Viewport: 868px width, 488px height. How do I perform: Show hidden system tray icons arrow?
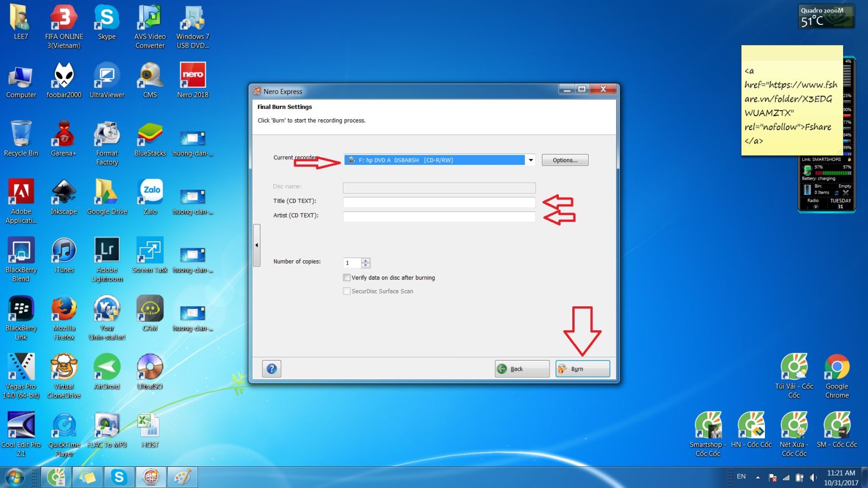click(x=758, y=477)
